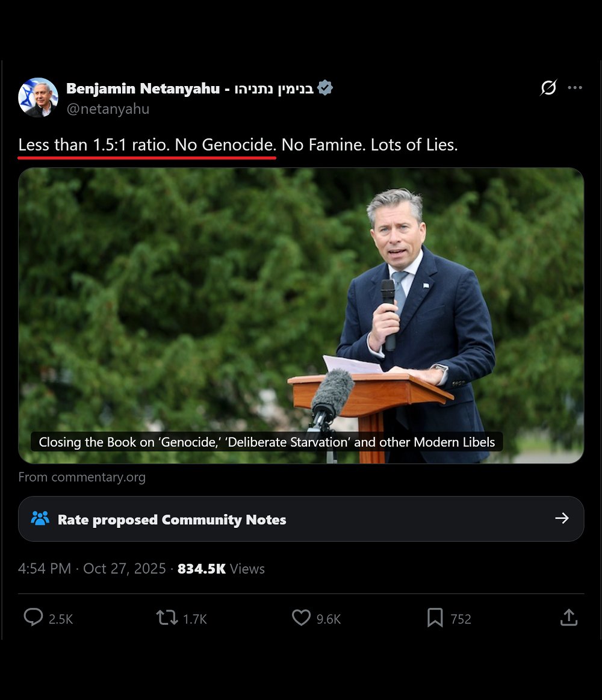Open Benjamin Netanyahu's profile picture
This screenshot has height=700, width=602.
(38, 98)
